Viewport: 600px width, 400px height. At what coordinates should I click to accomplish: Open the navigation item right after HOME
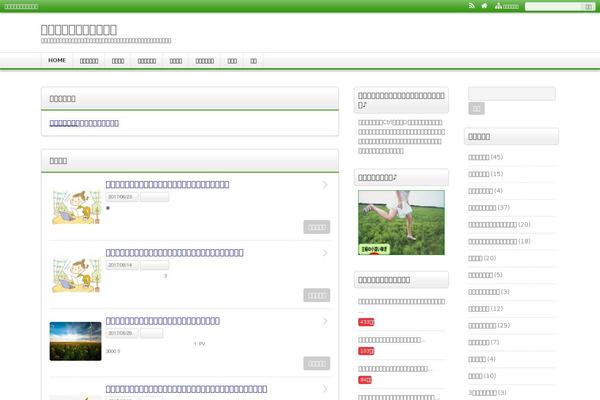coord(89,61)
